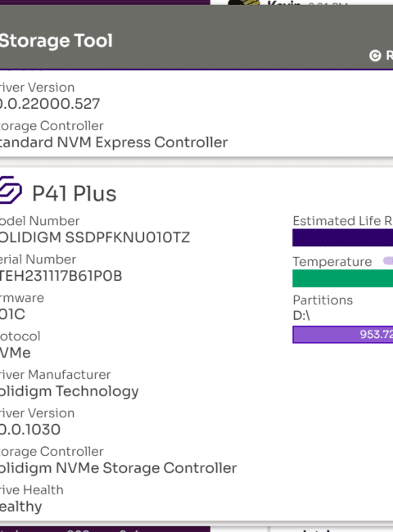Click Solidigm Technology driver manufacturer text

click(70, 391)
